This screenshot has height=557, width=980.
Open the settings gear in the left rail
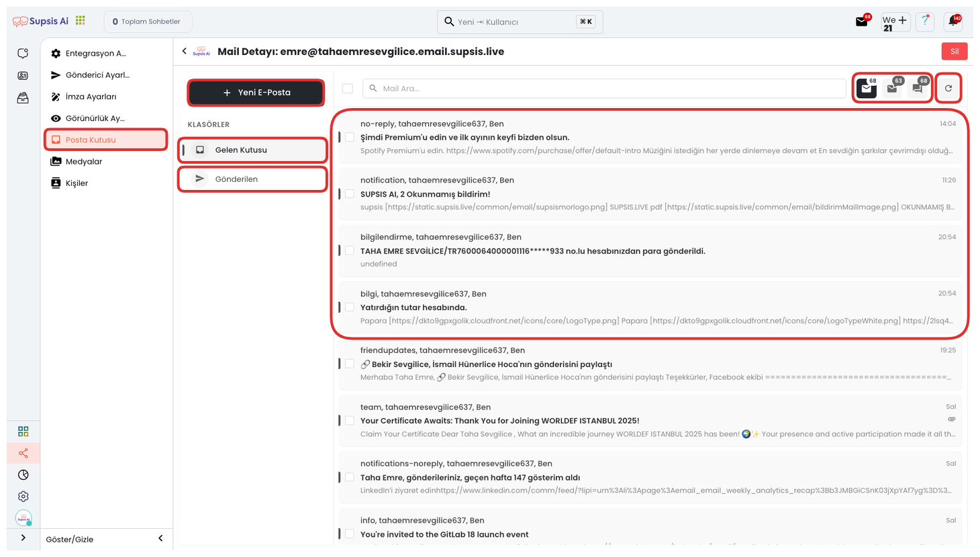[23, 497]
